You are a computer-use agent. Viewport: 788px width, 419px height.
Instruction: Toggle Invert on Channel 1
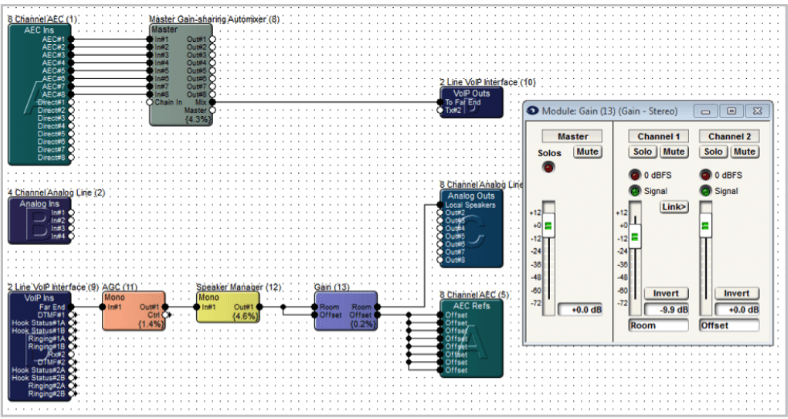666,293
